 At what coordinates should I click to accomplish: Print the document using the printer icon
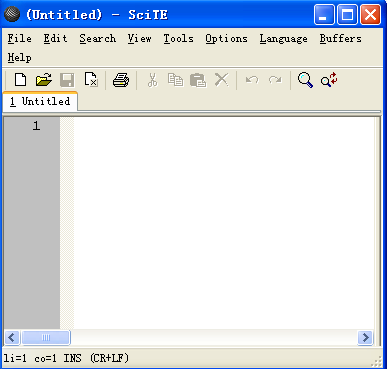tap(121, 80)
